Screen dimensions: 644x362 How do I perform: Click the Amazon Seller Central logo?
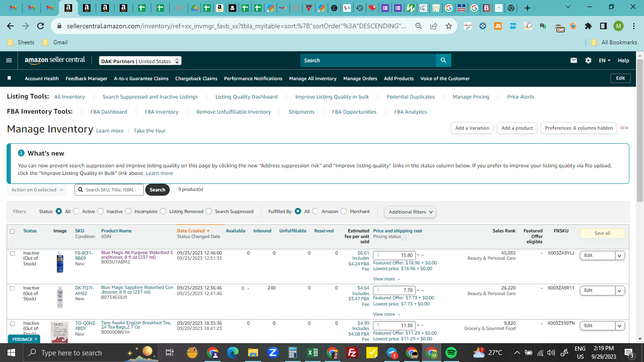click(55, 60)
